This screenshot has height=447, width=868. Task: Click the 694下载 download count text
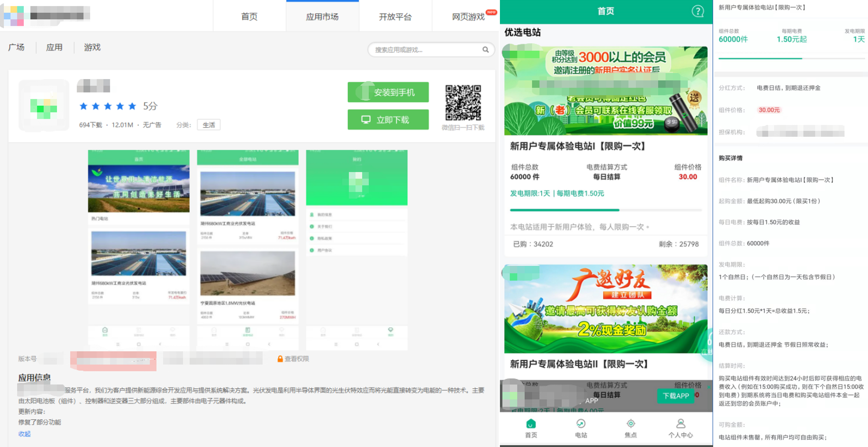tap(91, 125)
